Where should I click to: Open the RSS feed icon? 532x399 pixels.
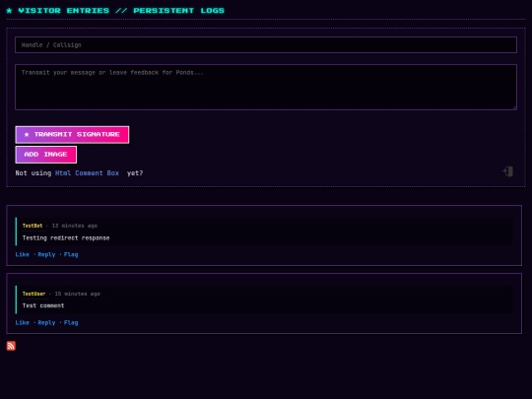click(11, 346)
